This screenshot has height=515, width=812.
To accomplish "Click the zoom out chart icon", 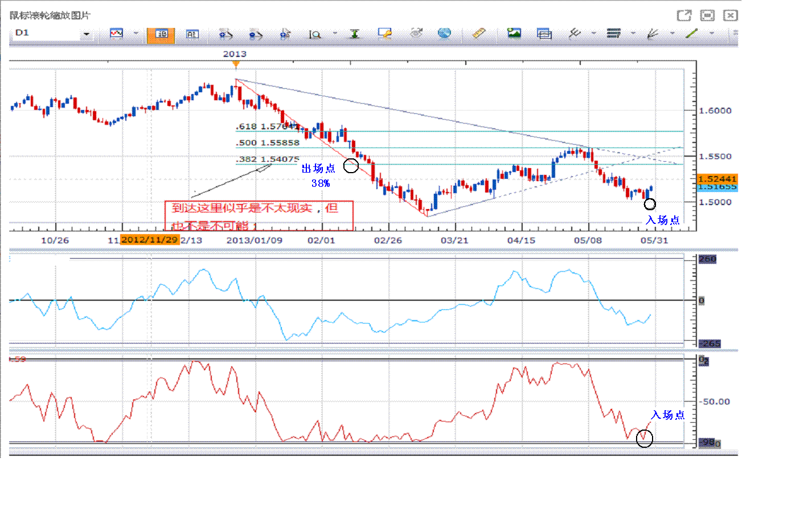I will click(256, 35).
